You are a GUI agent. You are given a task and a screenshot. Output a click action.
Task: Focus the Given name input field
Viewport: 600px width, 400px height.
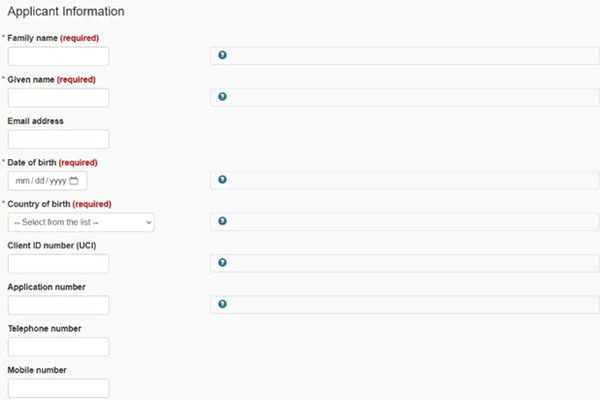coord(58,98)
